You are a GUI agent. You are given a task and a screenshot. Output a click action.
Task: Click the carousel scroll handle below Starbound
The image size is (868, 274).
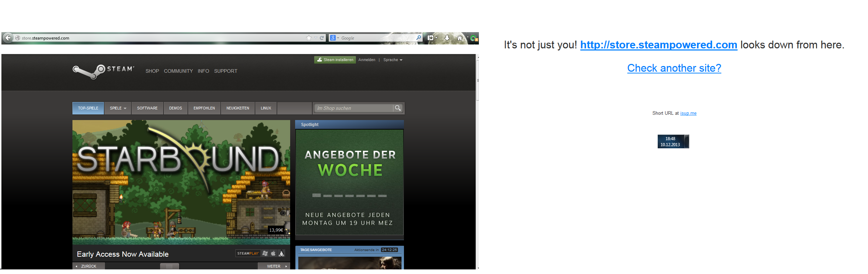[169, 266]
